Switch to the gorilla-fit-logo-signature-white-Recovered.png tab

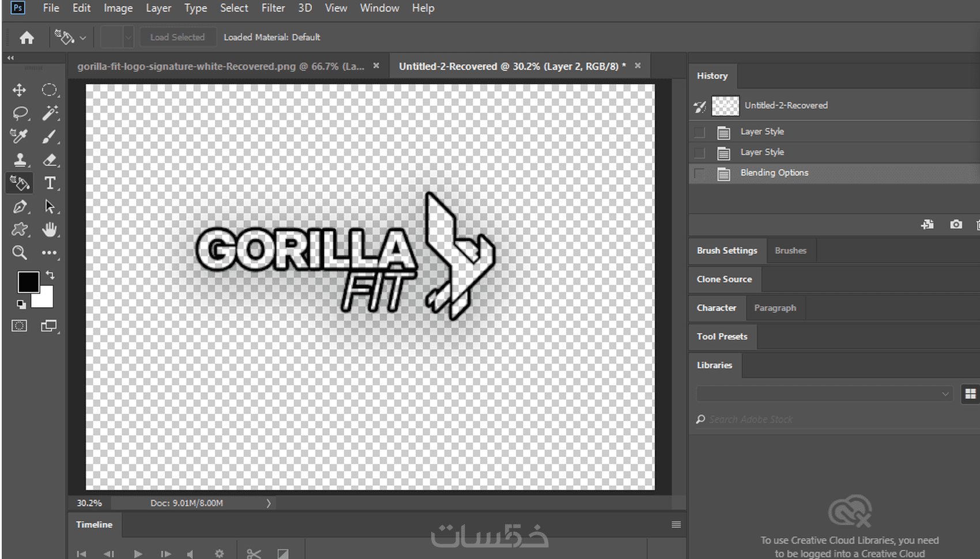(221, 66)
